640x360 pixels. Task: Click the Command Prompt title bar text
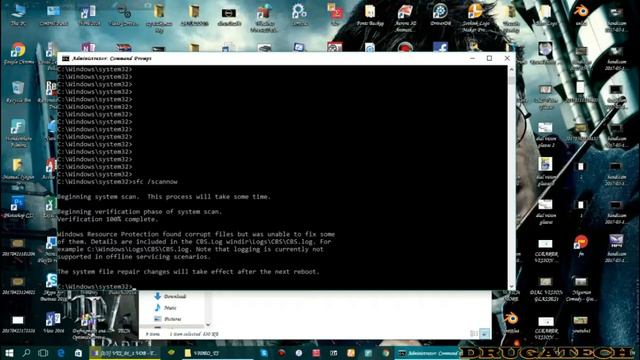112,58
